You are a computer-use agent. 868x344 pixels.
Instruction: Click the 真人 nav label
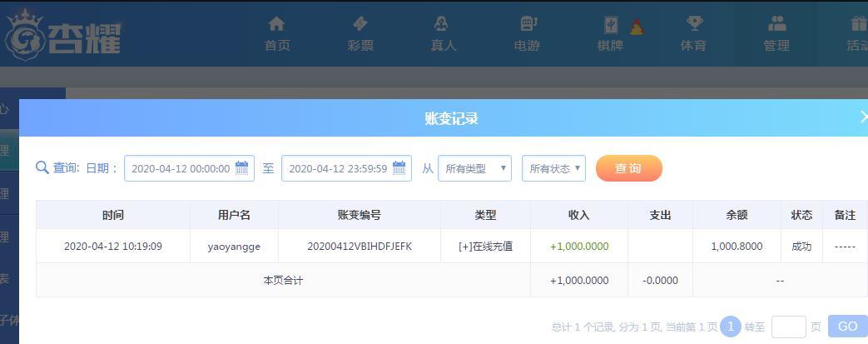[x=444, y=46]
